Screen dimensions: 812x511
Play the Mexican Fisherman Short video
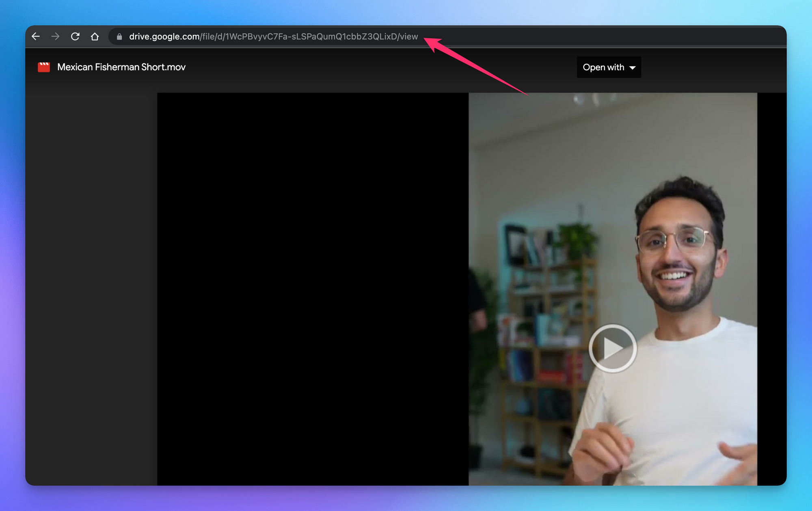(x=612, y=348)
